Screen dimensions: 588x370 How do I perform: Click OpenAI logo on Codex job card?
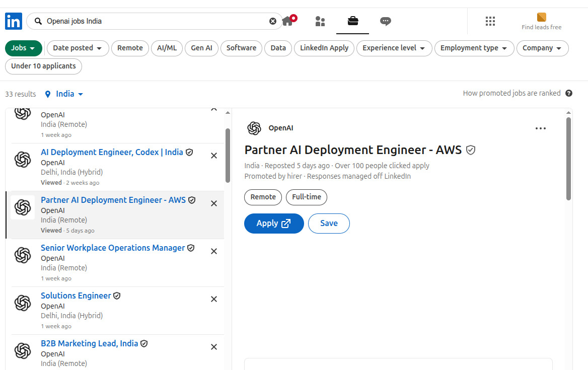[x=23, y=159]
